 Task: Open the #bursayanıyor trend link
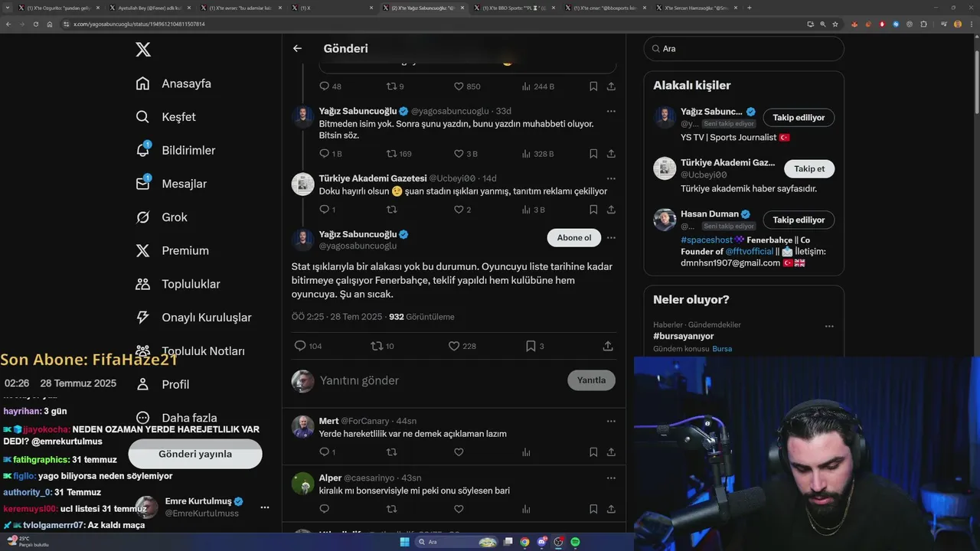[683, 336]
